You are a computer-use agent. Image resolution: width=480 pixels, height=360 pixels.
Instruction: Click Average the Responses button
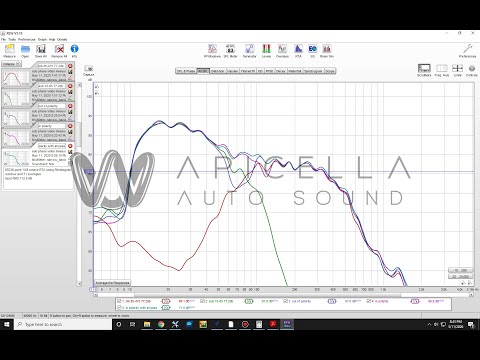click(112, 283)
